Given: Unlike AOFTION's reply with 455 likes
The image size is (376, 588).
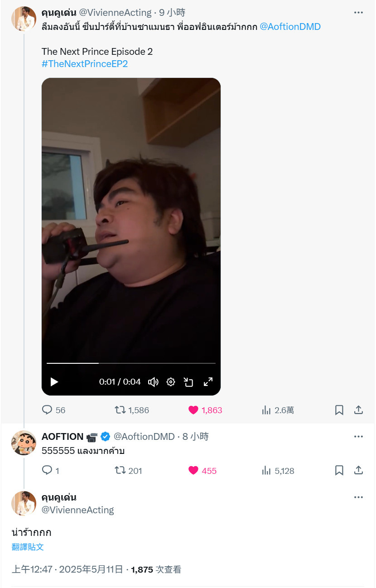Looking at the screenshot, I should 202,471.
